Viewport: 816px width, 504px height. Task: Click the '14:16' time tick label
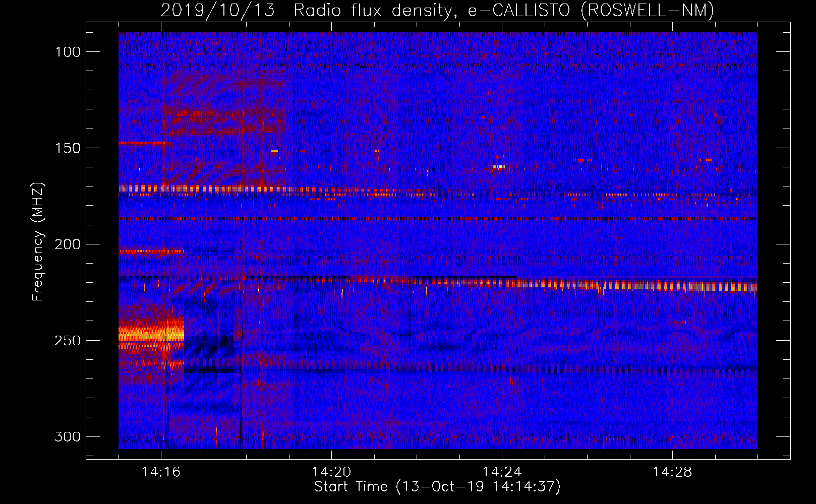(161, 472)
